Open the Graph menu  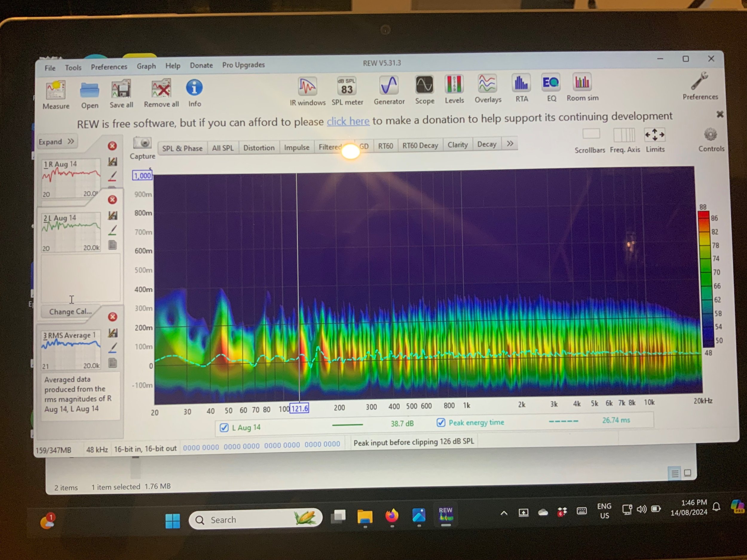146,66
